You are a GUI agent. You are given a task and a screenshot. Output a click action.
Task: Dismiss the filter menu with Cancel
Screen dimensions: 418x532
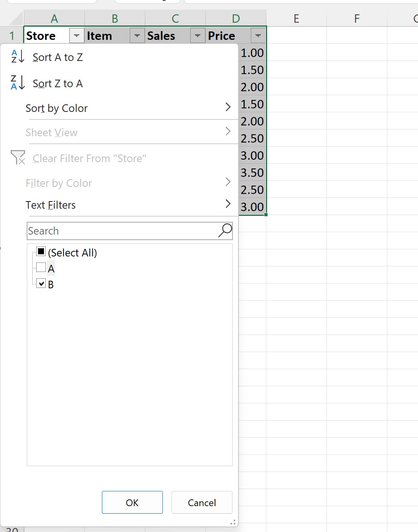pyautogui.click(x=202, y=503)
